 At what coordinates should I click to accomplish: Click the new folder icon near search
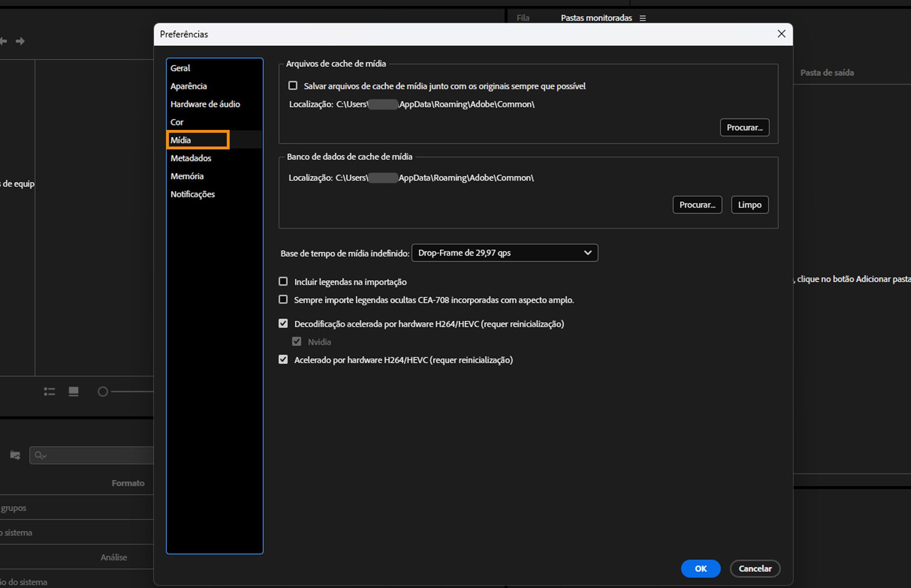click(x=15, y=455)
